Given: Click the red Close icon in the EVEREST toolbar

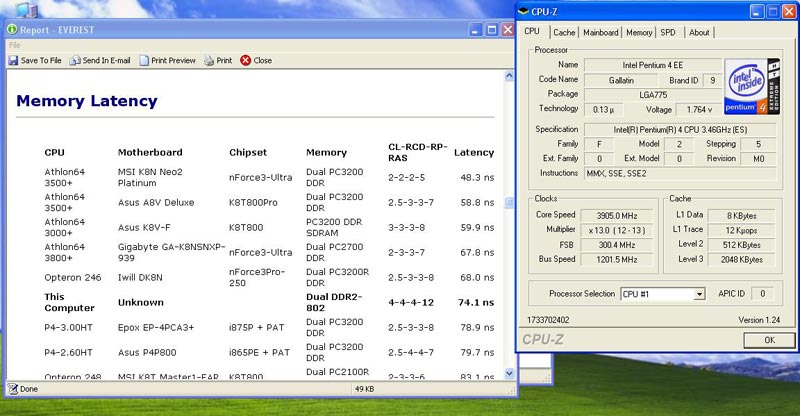Looking at the screenshot, I should (x=245, y=60).
